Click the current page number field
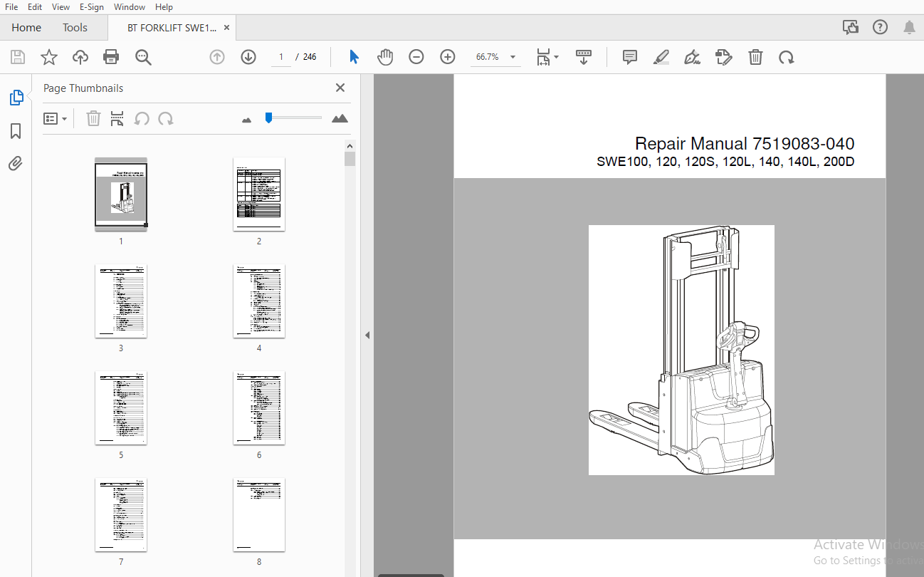This screenshot has height=577, width=924. pos(281,57)
